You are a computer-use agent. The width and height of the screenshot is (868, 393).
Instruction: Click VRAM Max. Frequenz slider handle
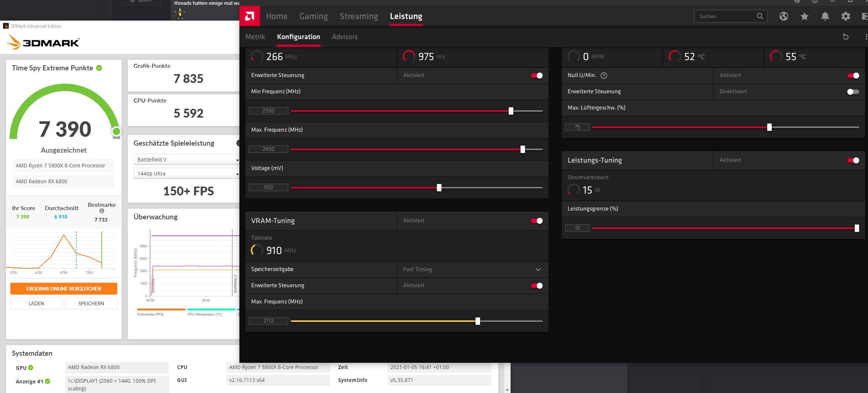(478, 321)
